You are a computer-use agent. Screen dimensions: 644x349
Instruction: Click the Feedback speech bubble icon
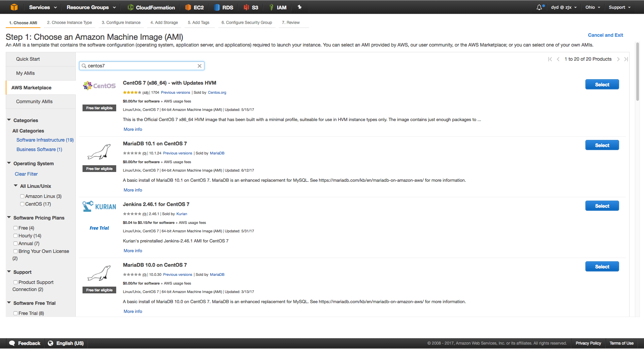12,343
